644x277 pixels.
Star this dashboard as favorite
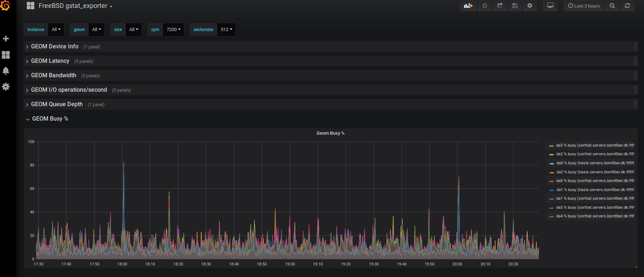pyautogui.click(x=485, y=6)
